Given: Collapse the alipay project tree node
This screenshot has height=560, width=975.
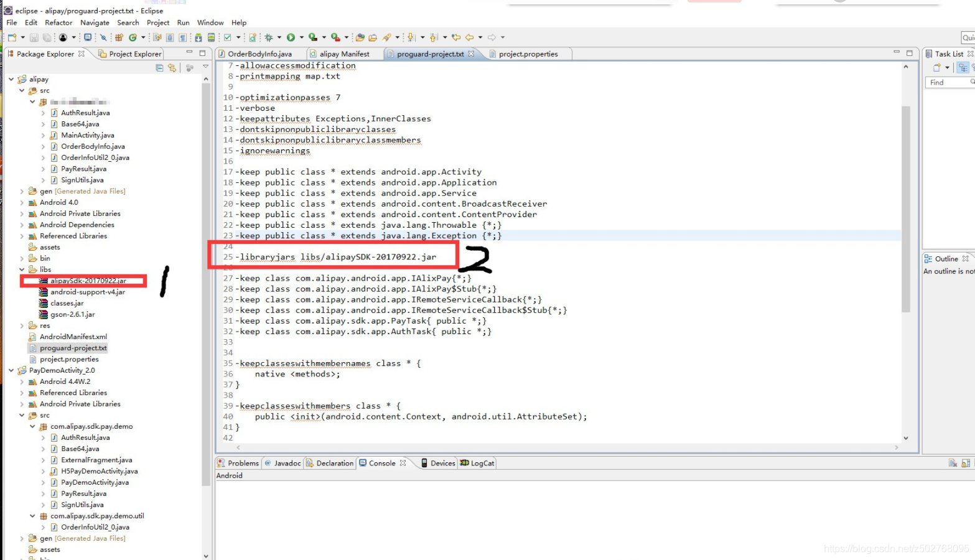Looking at the screenshot, I should pos(11,79).
